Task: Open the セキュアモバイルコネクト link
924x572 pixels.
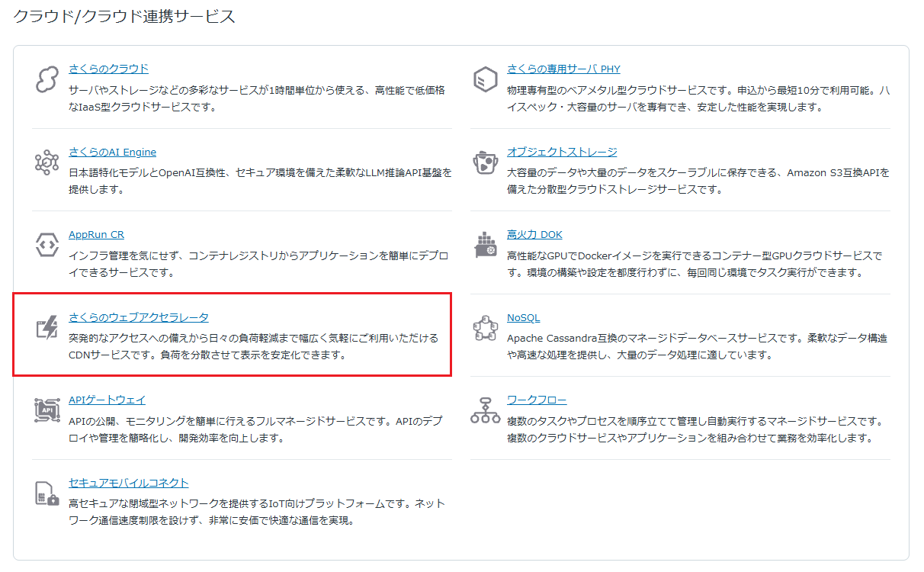Action: point(128,483)
